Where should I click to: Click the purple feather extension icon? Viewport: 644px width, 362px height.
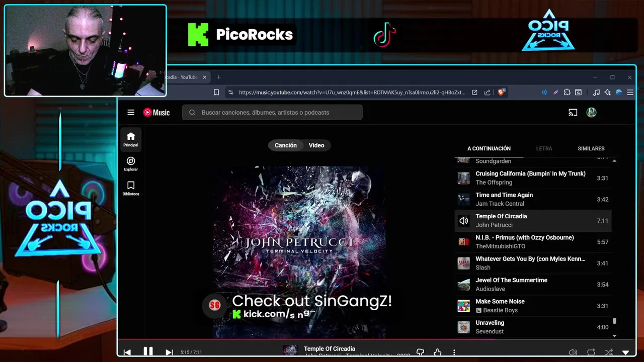coord(555,93)
